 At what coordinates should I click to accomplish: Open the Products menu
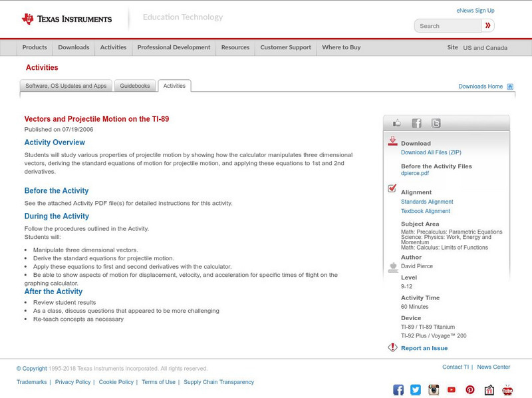tap(35, 47)
